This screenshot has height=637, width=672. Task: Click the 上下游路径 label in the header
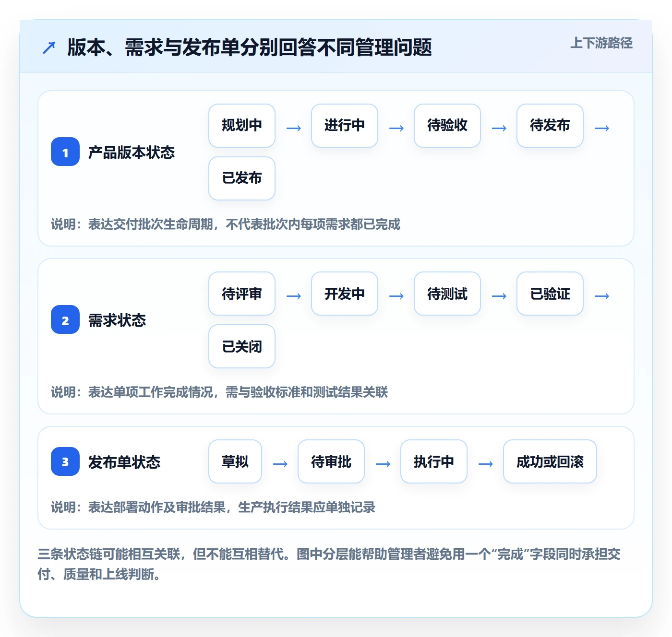(601, 43)
